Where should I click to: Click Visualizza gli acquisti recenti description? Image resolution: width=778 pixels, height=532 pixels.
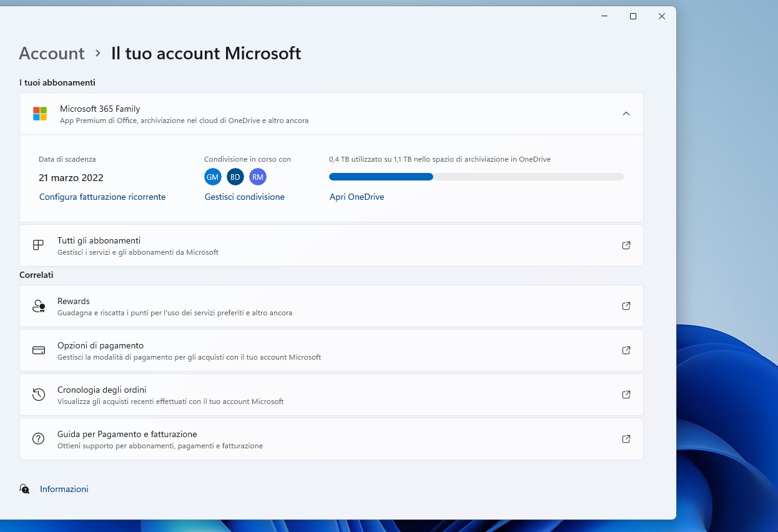(170, 401)
